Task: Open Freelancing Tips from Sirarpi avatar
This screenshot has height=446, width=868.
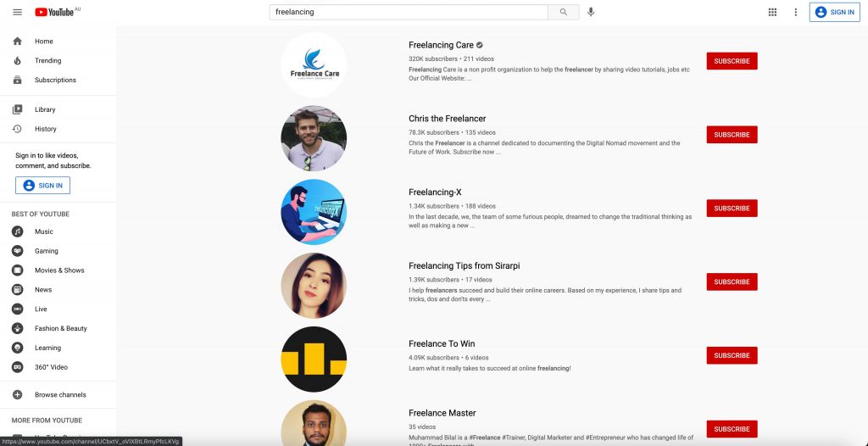Action: (x=314, y=286)
